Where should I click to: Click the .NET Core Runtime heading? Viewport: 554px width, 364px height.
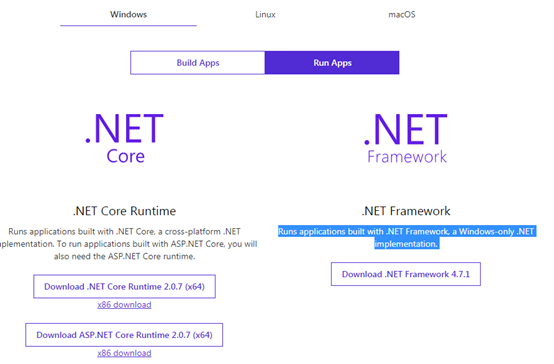click(x=124, y=211)
